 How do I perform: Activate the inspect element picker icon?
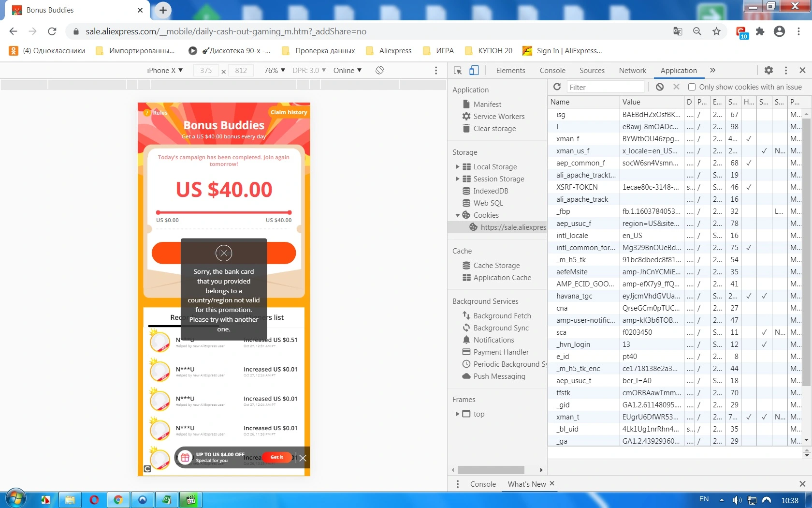458,70
